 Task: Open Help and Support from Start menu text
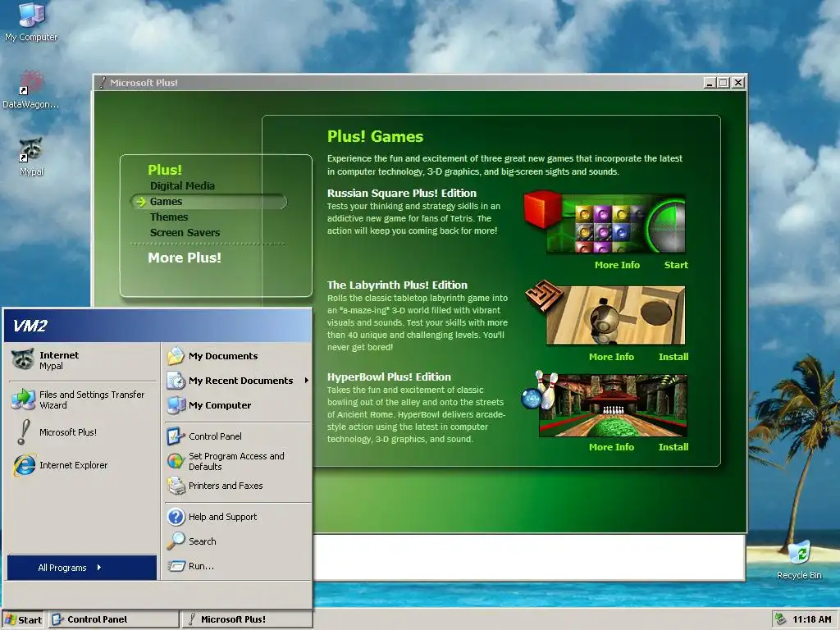pos(222,517)
